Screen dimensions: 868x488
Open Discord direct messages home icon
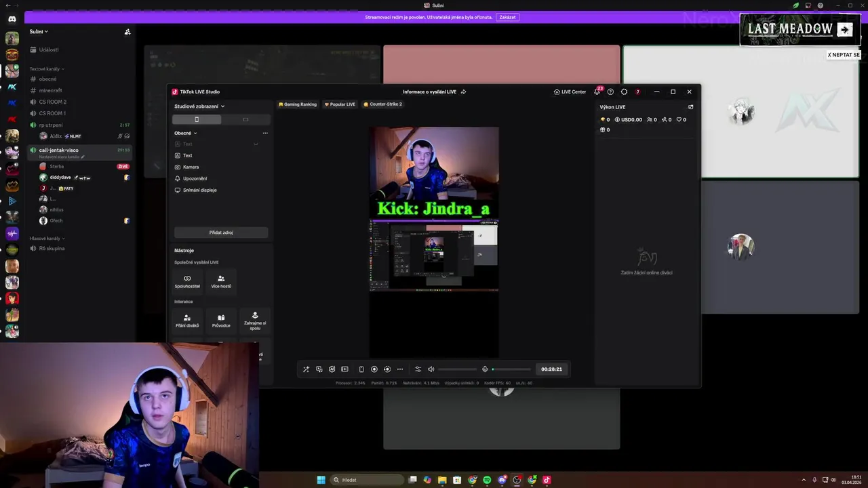12,19
